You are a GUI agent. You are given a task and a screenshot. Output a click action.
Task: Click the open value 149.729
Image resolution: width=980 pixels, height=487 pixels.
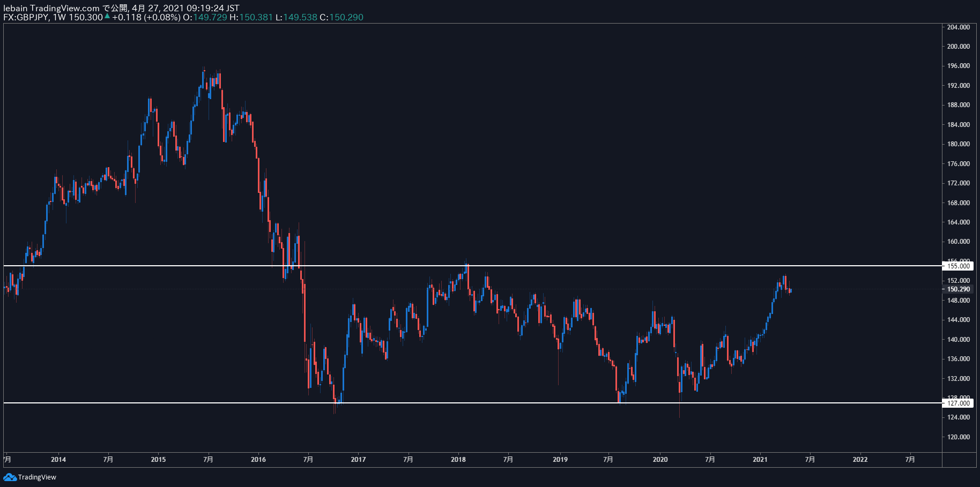pos(210,17)
